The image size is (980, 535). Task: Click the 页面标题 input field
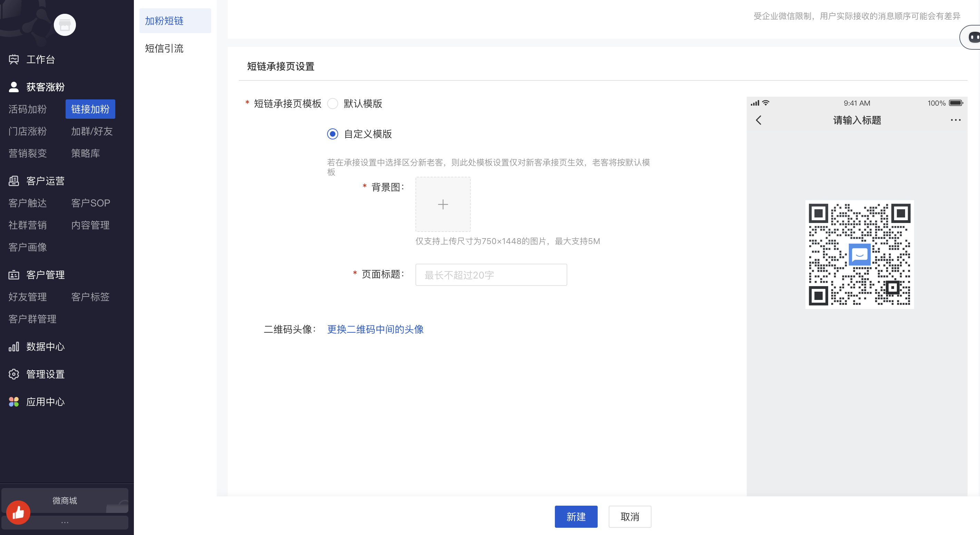tap(491, 275)
